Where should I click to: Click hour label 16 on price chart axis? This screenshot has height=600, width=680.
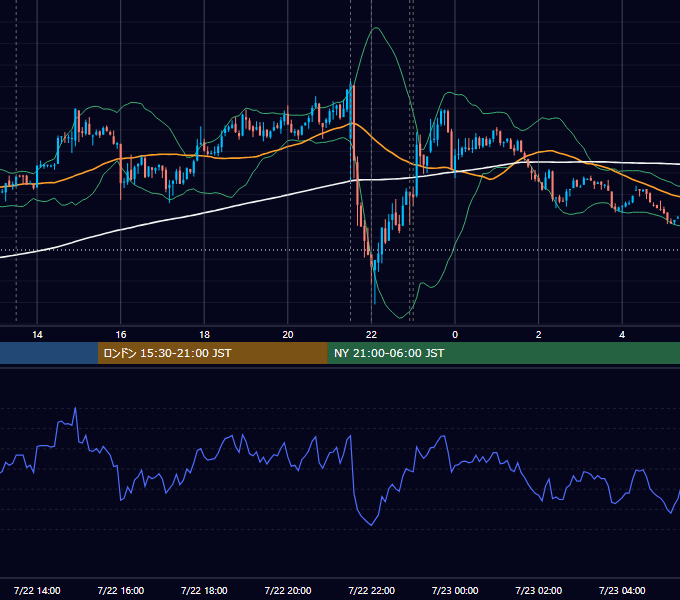[121, 335]
